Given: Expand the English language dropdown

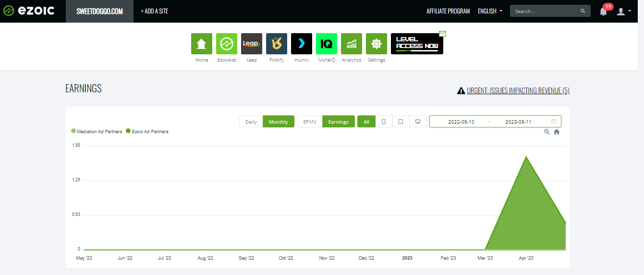Looking at the screenshot, I should click(x=490, y=11).
